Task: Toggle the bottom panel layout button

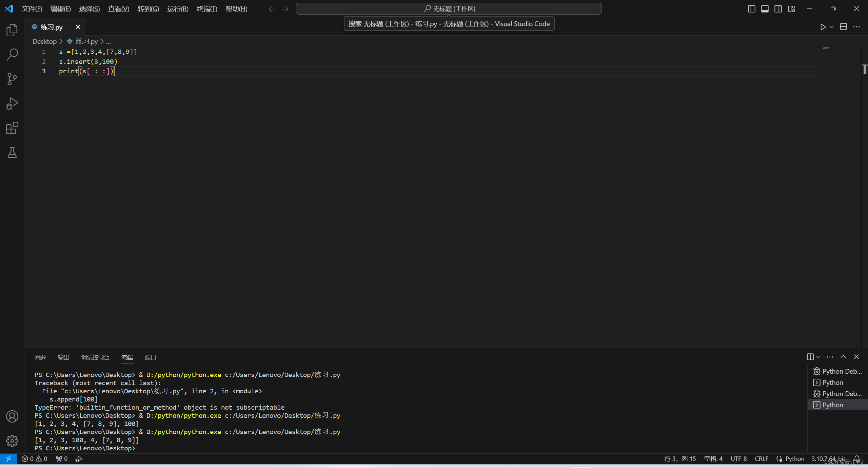Action: pyautogui.click(x=765, y=9)
